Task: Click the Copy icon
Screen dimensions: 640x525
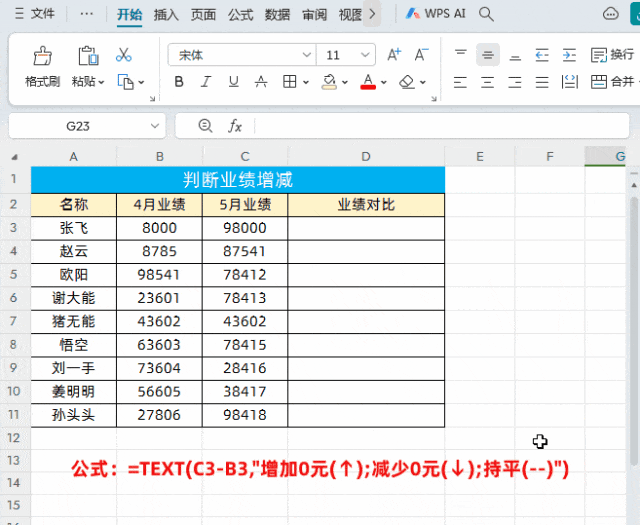Action: pyautogui.click(x=126, y=82)
